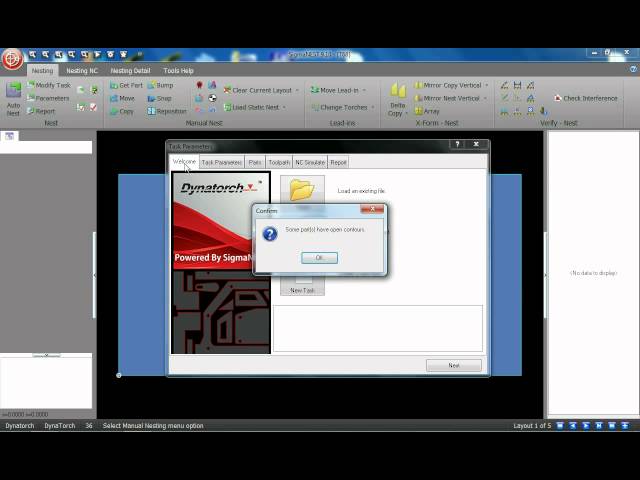Click Clear Current Layout
Viewport: 640px width, 480px height.
(258, 90)
